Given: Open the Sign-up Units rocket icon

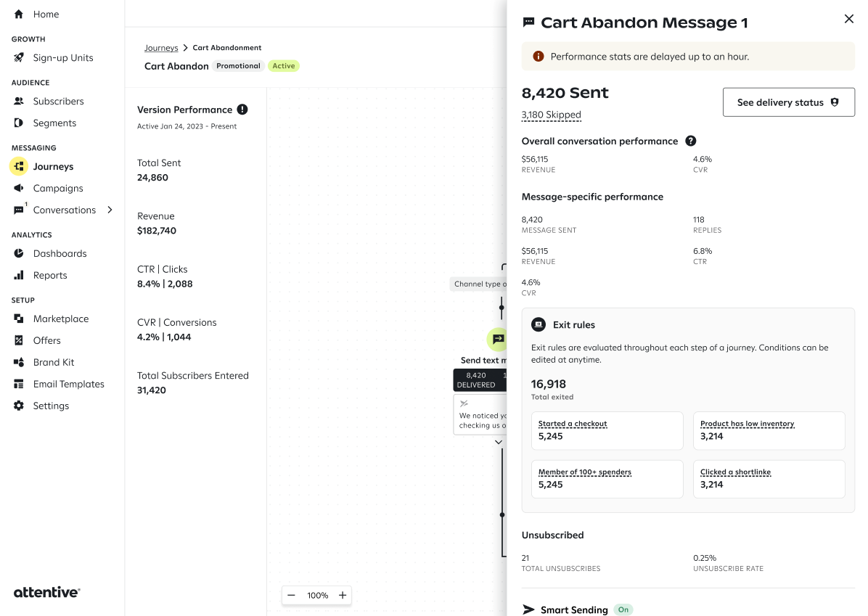Looking at the screenshot, I should (19, 57).
